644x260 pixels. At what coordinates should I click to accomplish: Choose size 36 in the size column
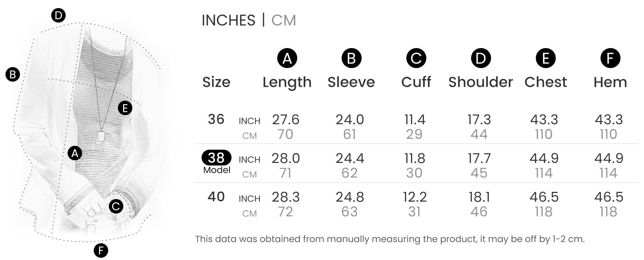click(216, 119)
